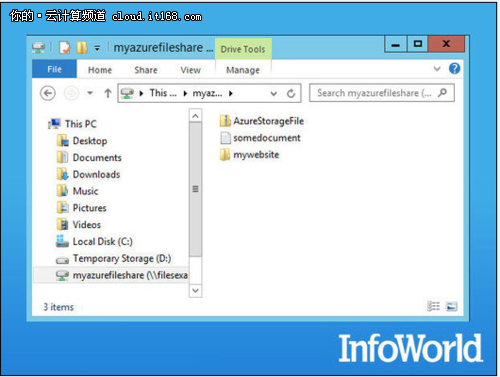
Task: Open the address bar history dropdown
Action: (x=274, y=94)
